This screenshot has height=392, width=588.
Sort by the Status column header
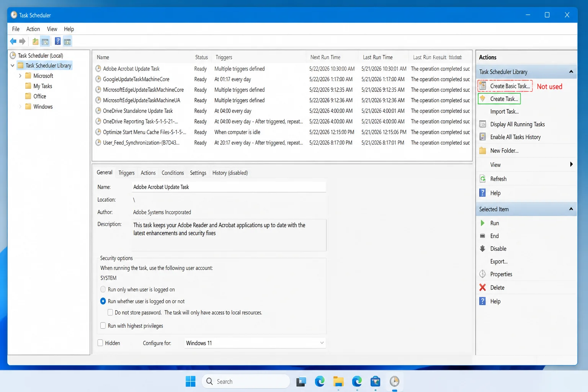(x=201, y=57)
